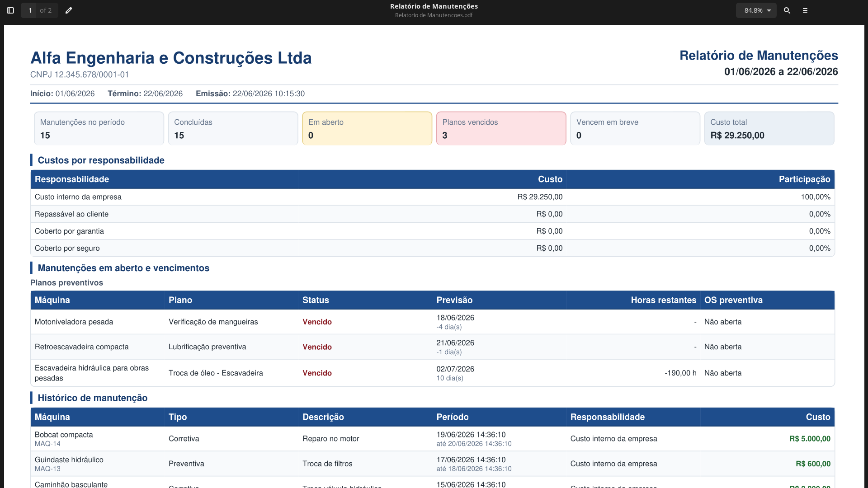Click the 'of 2' page count
This screenshot has width=868, height=488.
(46, 10)
